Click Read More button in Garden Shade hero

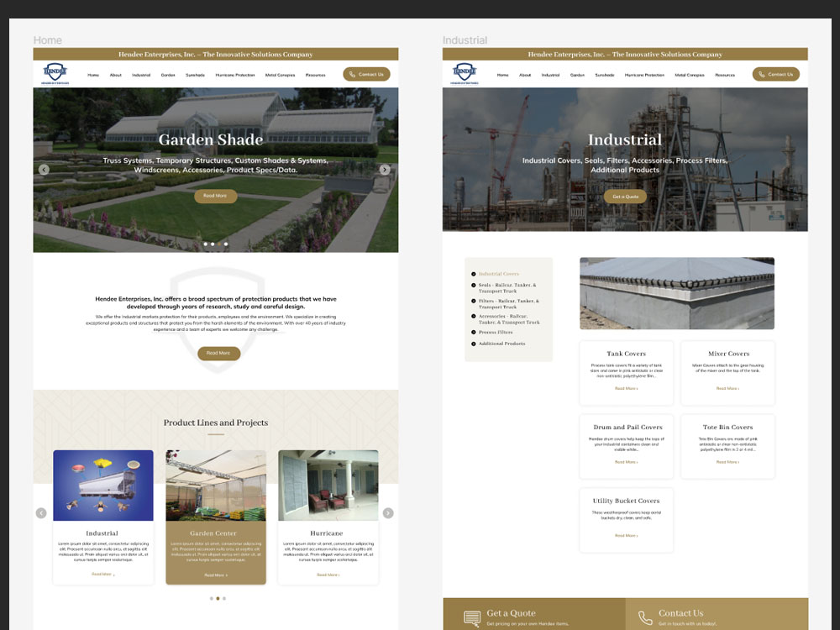click(215, 196)
